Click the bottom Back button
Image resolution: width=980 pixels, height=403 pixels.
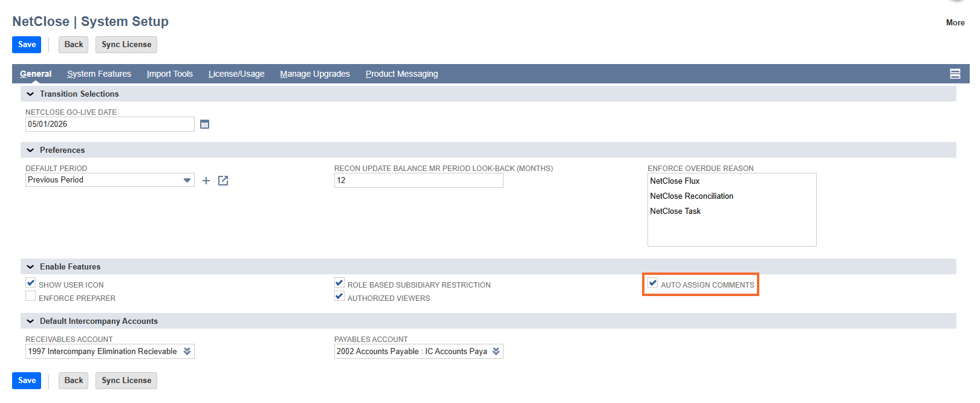(x=74, y=381)
